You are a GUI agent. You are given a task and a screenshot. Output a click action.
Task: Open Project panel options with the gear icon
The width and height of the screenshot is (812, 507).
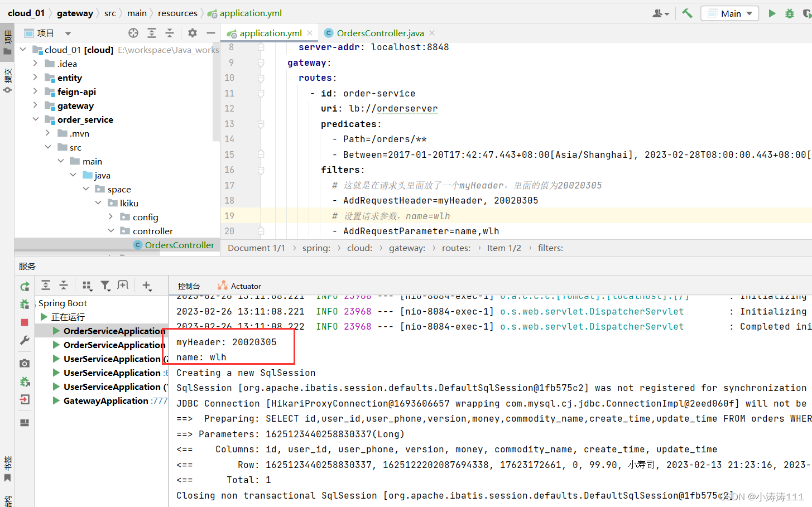coord(191,33)
